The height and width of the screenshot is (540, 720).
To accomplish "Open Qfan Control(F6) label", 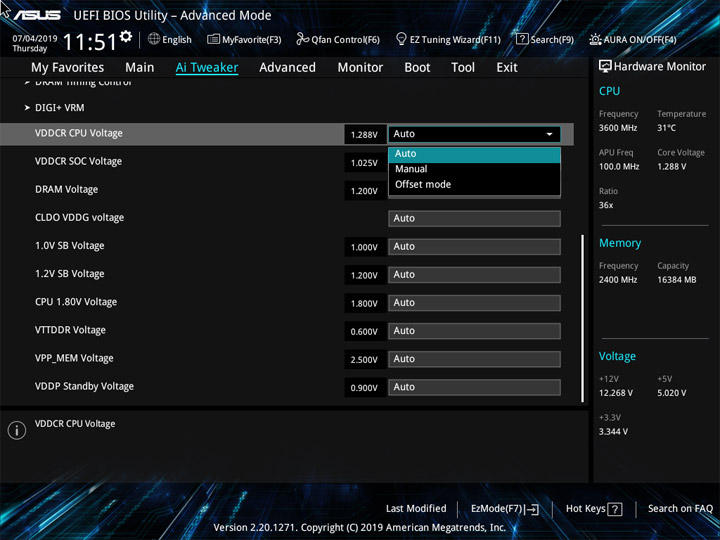I will [x=346, y=39].
